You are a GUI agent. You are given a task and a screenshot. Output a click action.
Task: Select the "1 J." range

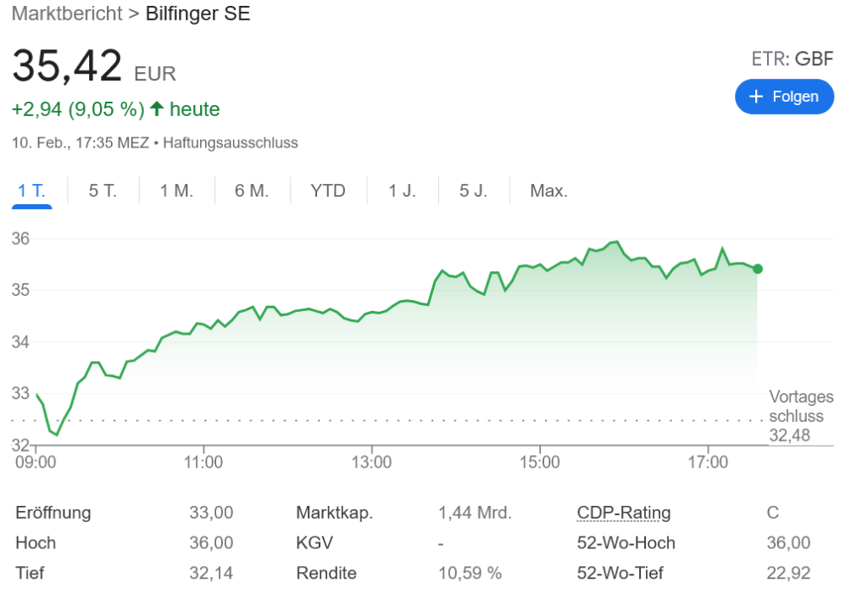pos(403,191)
